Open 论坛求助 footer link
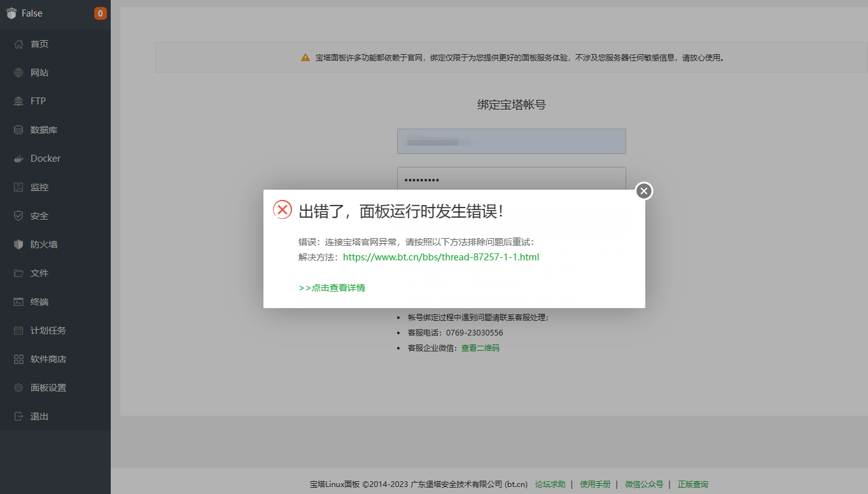 point(550,484)
